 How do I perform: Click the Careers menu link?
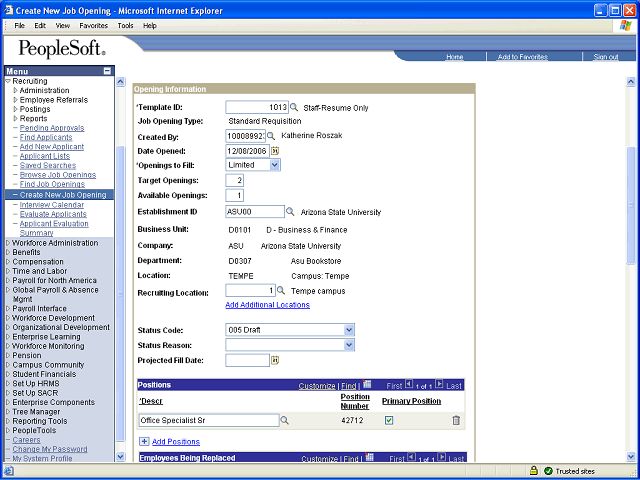point(27,440)
